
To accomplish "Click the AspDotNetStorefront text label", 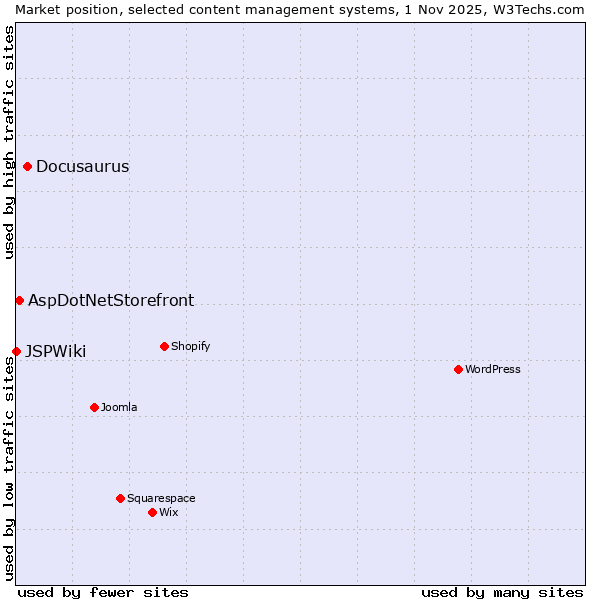I will tap(111, 300).
